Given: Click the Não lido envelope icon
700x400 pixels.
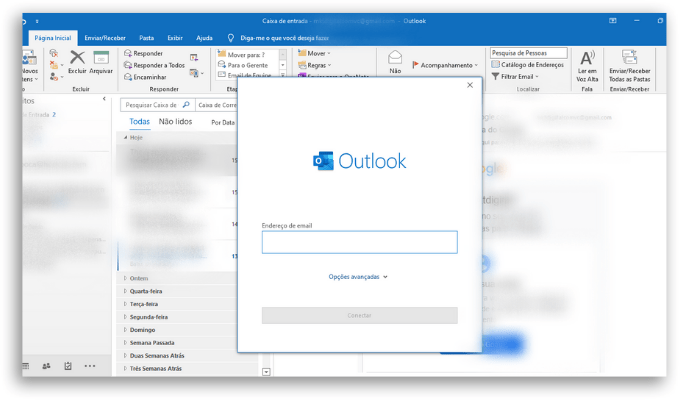Looking at the screenshot, I should (x=395, y=62).
